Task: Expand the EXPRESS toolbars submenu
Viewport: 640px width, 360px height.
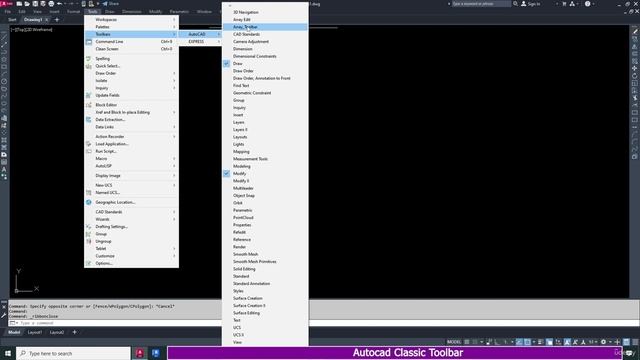Action: (x=200, y=42)
